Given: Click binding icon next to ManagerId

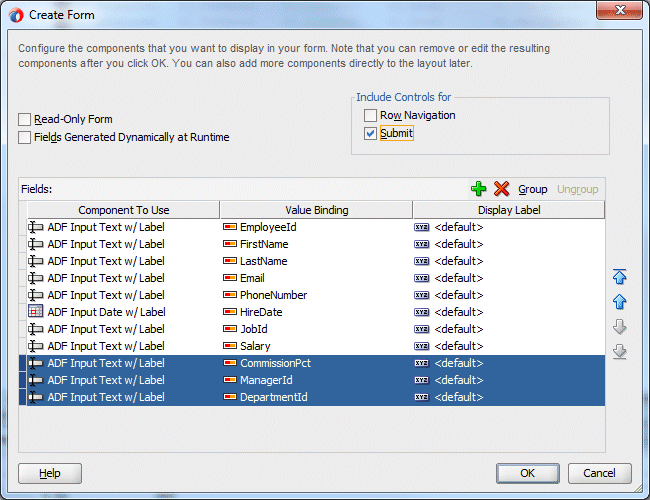Looking at the screenshot, I should (x=230, y=380).
